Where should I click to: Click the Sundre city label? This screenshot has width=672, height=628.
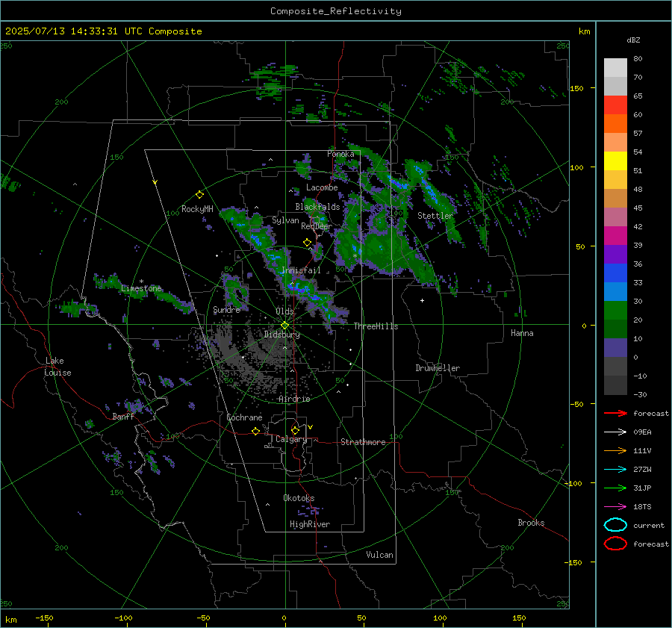226,309
